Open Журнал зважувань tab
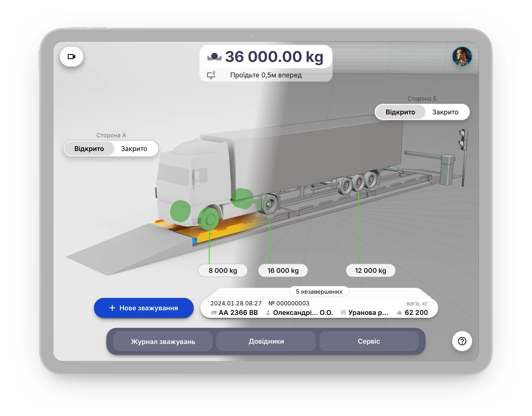This screenshot has height=416, width=532. point(163,341)
